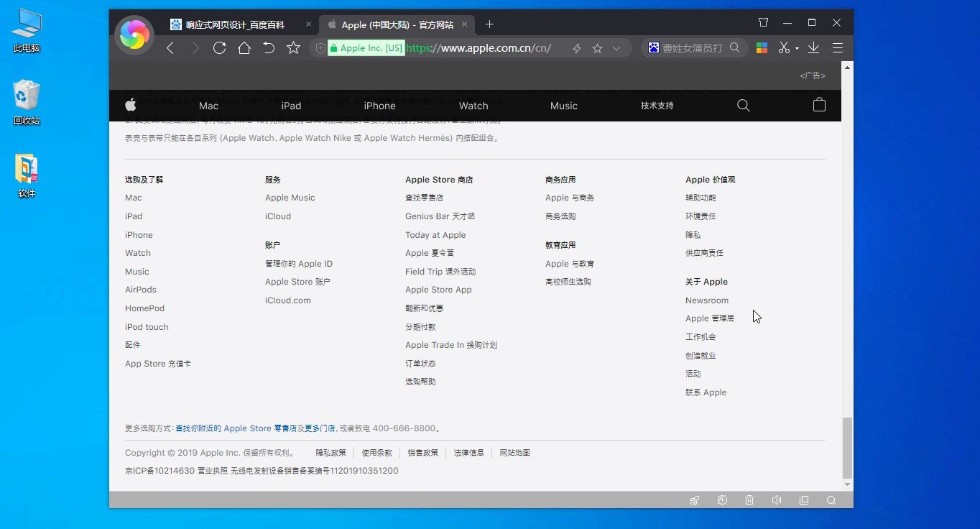Open the 回收站 recycle bin desktop icon
The height and width of the screenshot is (529, 980).
pos(27,103)
